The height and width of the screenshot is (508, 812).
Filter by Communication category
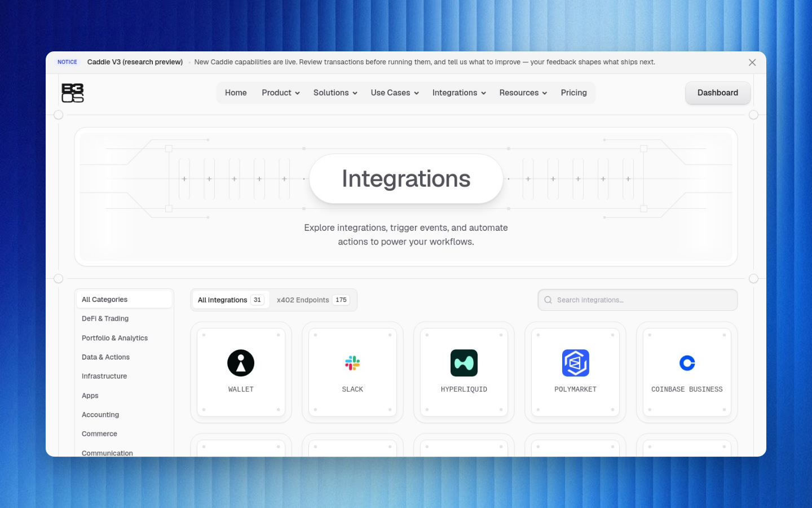[123, 453]
